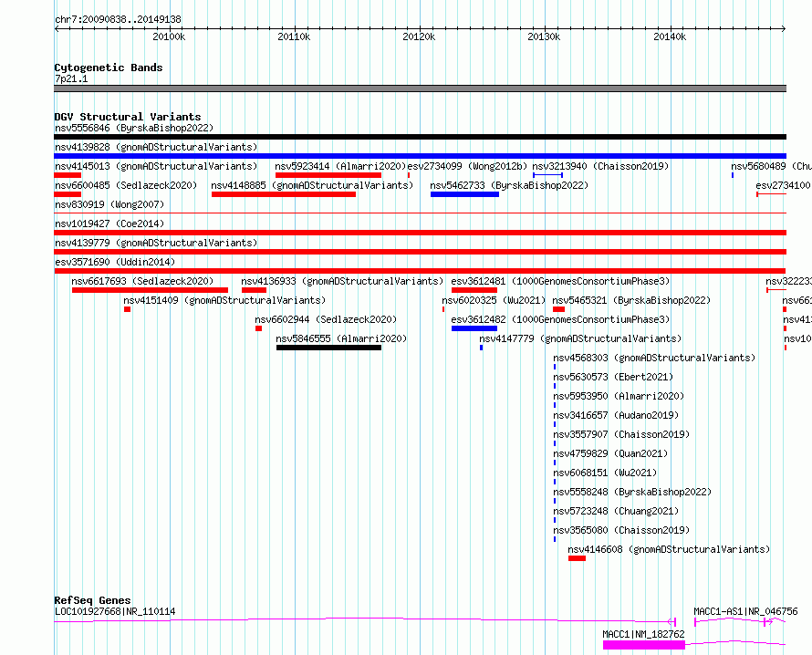812x655 pixels.
Task: Select the nsv4139828 gnomAD blue variant bar
Action: 420,156
